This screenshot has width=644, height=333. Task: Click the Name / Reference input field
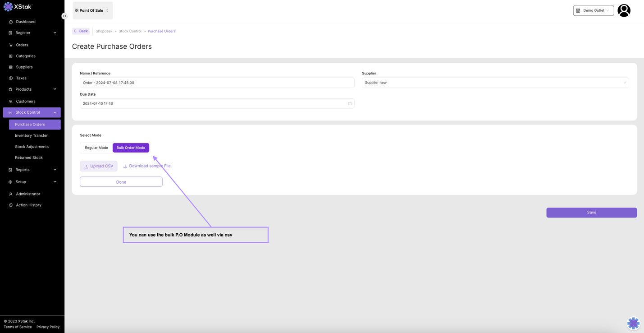tap(217, 83)
